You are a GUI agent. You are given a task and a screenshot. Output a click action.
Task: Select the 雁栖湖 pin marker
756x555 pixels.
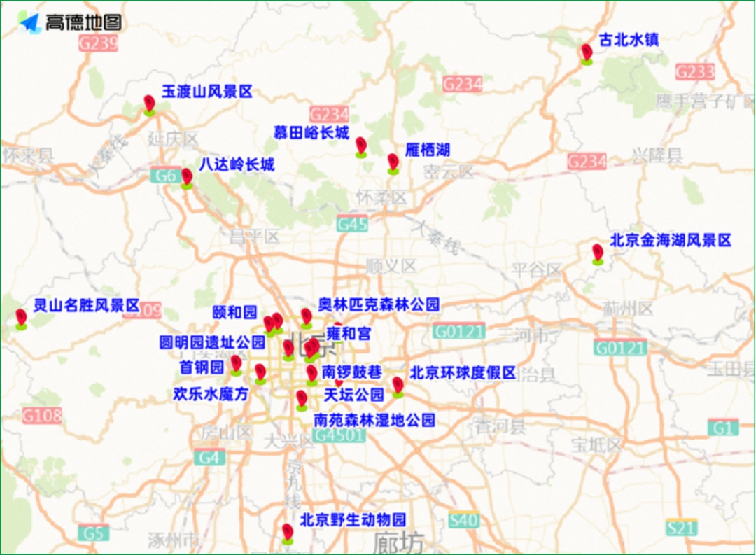point(392,164)
